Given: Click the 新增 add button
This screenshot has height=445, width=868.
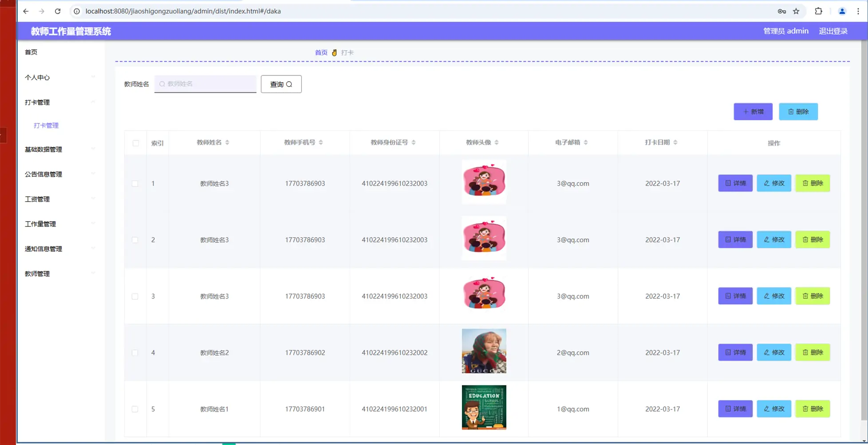Looking at the screenshot, I should (753, 111).
